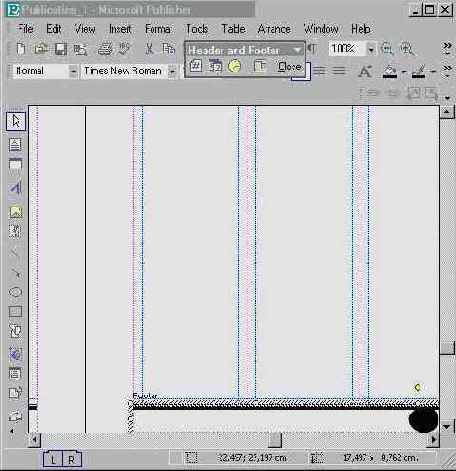Viewport: 456px width, 471px height.
Task: Toggle Show Header/Footer switch icon
Action: [259, 66]
